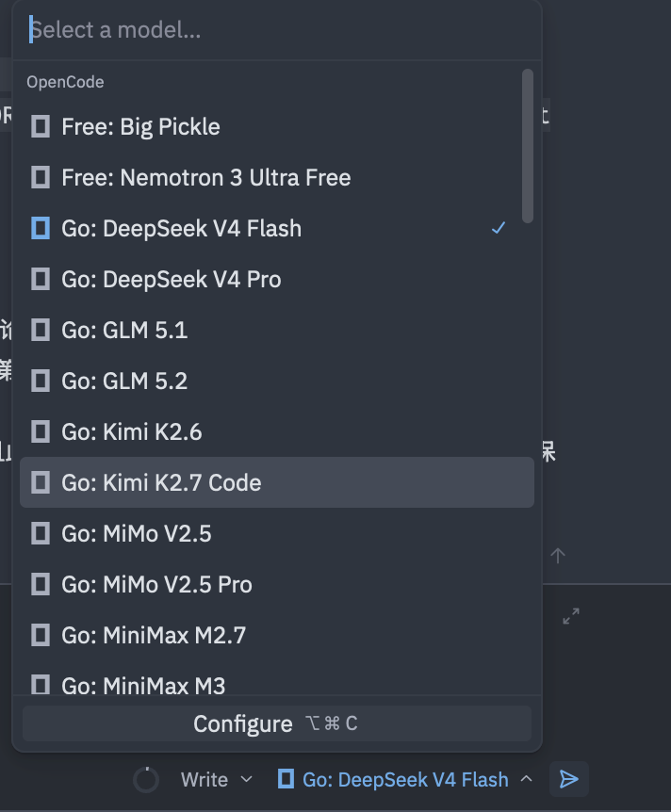Click the send message arrow icon
This screenshot has height=812, width=671.
(x=569, y=779)
